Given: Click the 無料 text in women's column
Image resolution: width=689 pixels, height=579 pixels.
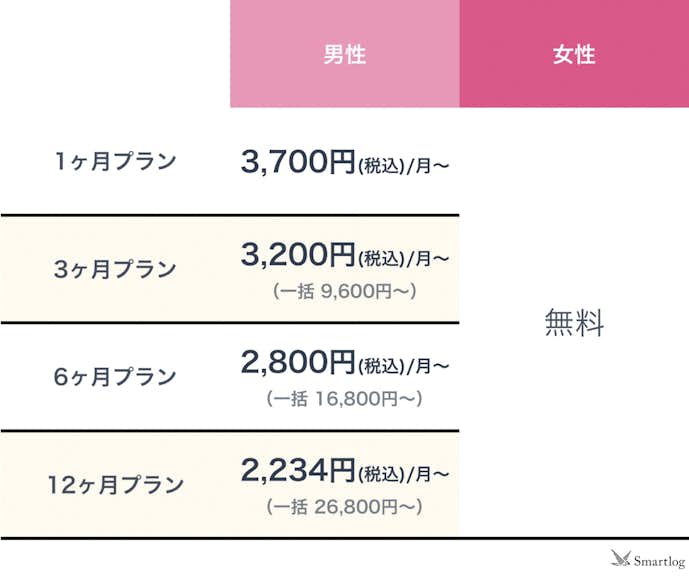Looking at the screenshot, I should point(574,323).
